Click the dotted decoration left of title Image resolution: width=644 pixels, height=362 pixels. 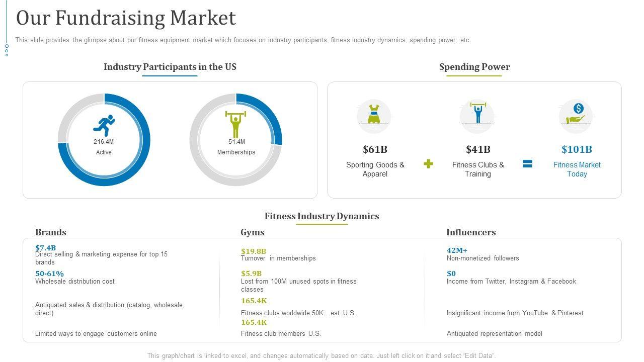pos(7,50)
